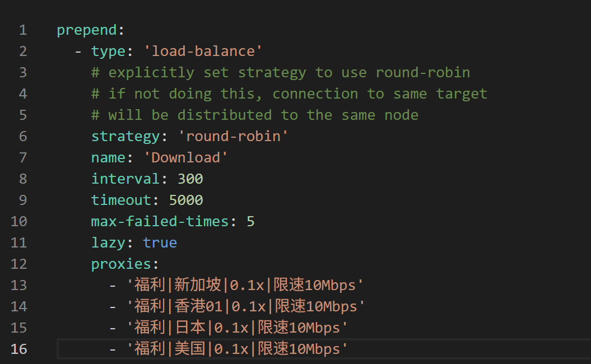Place cursor on the 'prepend' key
The width and height of the screenshot is (591, 364).
click(x=87, y=30)
